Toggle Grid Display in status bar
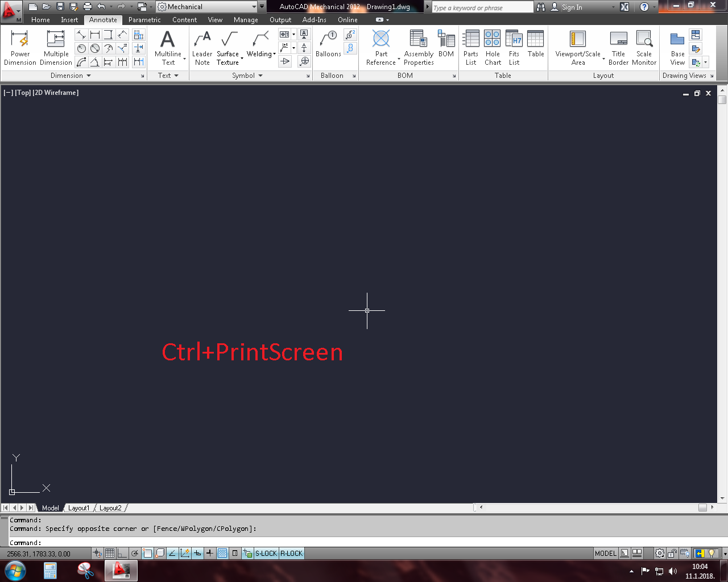This screenshot has width=728, height=582. (x=110, y=553)
